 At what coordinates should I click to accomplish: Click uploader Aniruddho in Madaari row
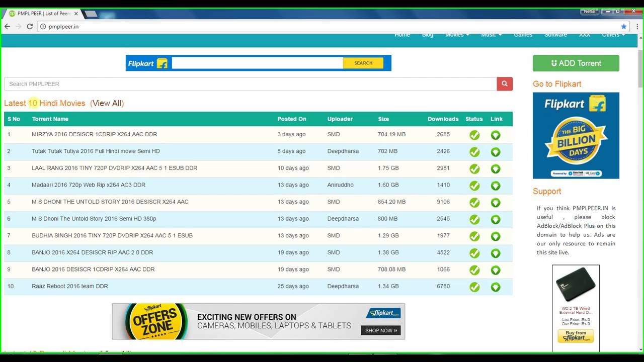tap(340, 185)
